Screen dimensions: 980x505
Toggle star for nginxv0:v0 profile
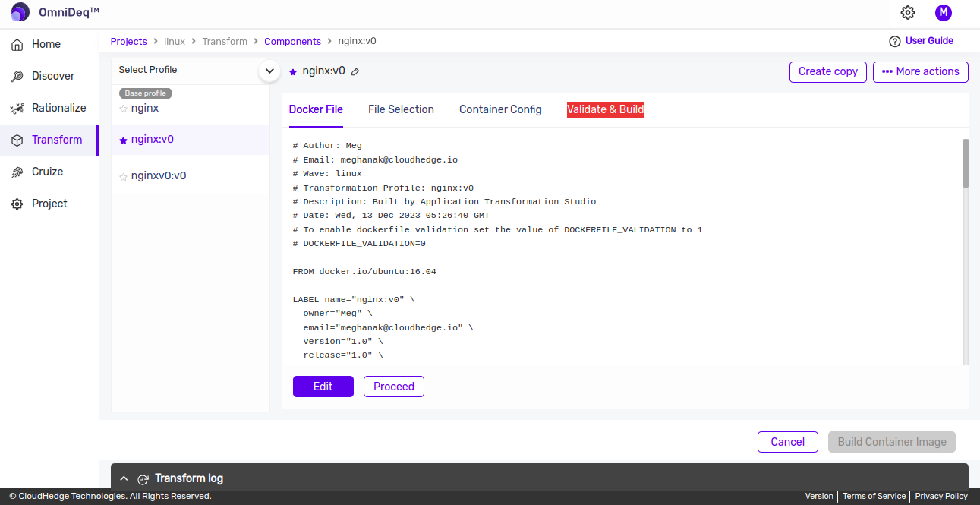pyautogui.click(x=123, y=177)
